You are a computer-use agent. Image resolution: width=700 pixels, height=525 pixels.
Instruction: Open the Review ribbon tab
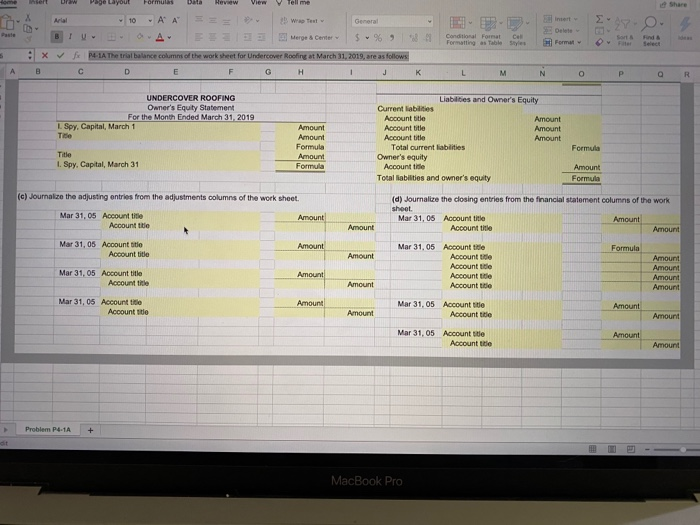226,2
